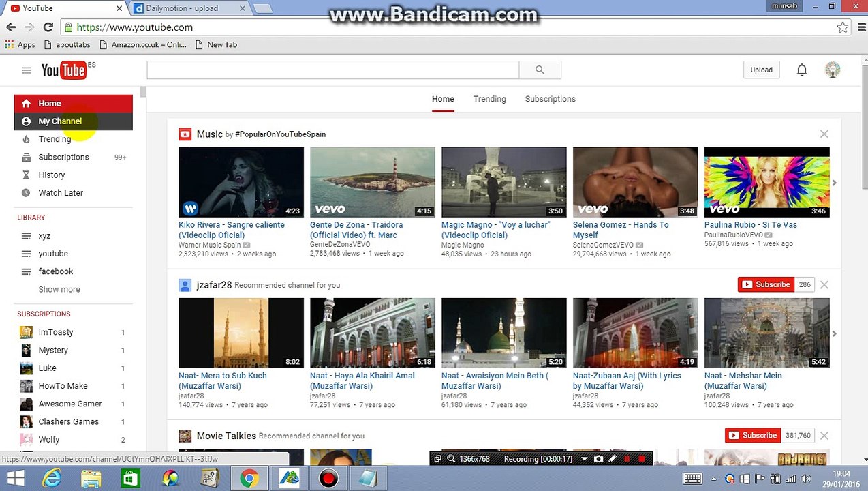
Task: Open the Luke channel avatar
Action: 26,368
